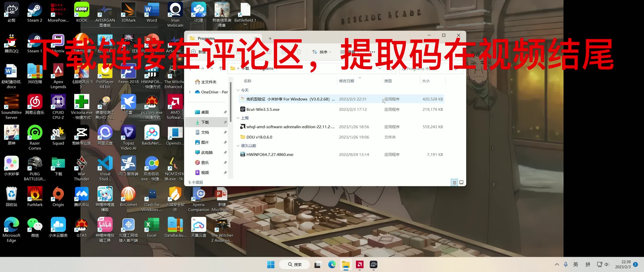644x272 pixels.
Task: Open the Word desktop shortcut
Action: point(152,12)
